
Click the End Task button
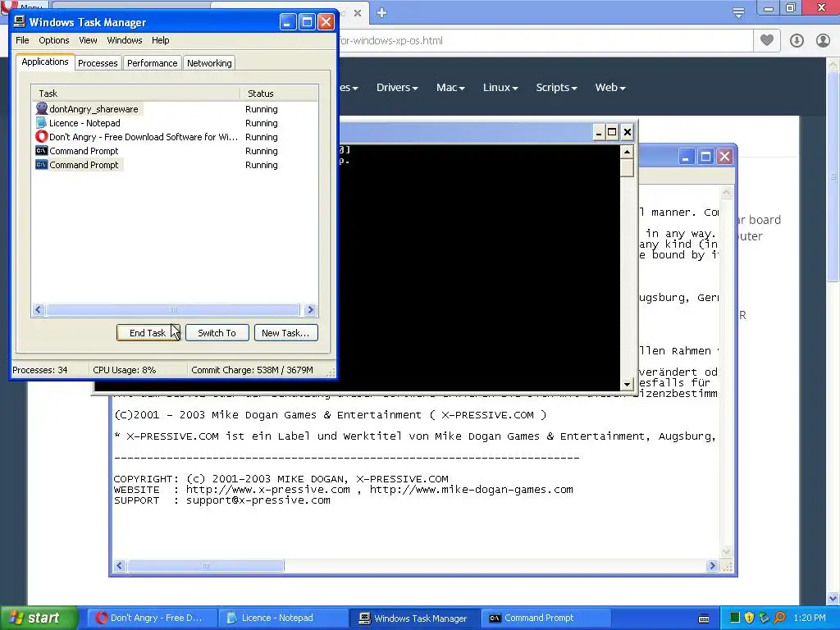pos(148,333)
